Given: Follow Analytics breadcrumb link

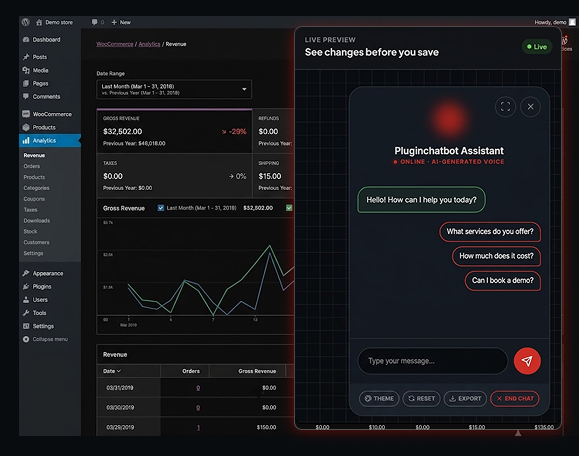Looking at the screenshot, I should [x=149, y=44].
